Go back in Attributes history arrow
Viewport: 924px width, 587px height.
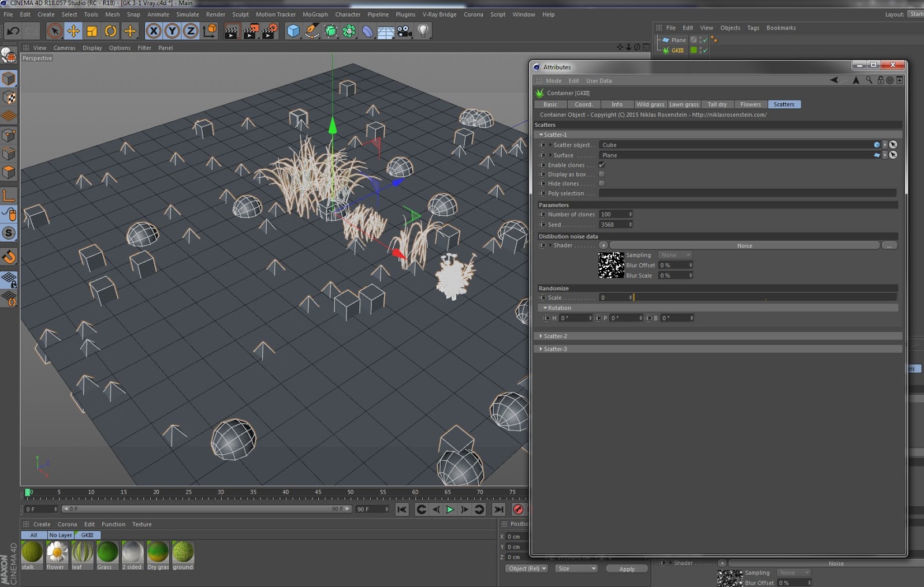(834, 80)
